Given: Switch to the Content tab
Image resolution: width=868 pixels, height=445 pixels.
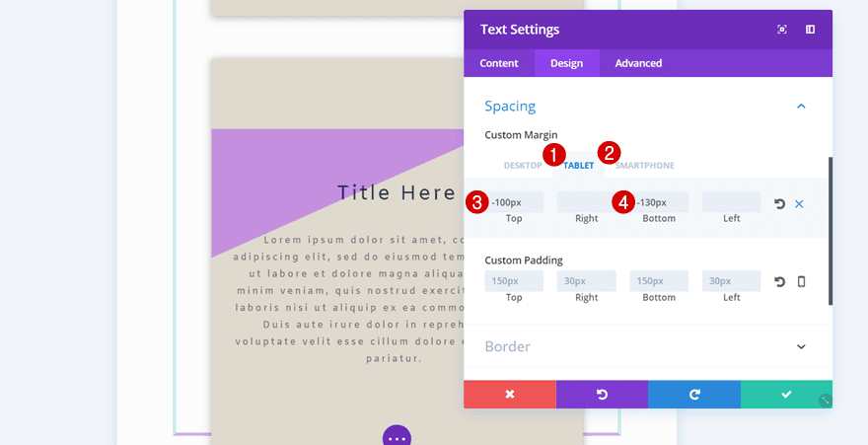Looking at the screenshot, I should coord(499,63).
